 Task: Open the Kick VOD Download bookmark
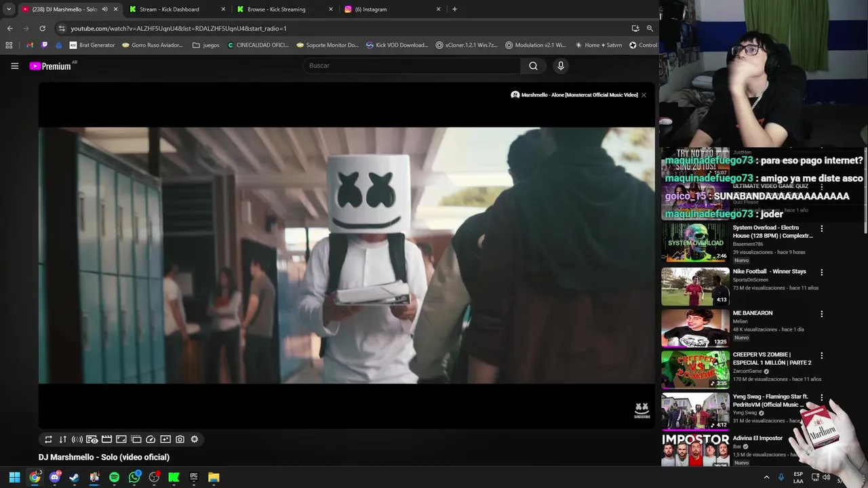[397, 45]
